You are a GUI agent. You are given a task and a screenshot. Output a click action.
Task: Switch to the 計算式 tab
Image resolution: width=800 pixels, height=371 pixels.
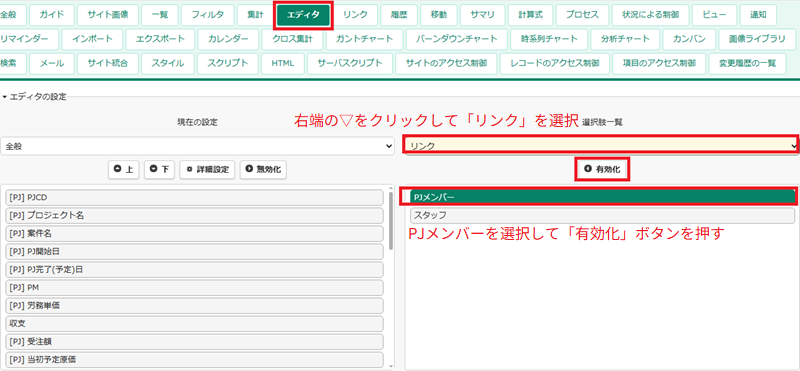point(530,15)
